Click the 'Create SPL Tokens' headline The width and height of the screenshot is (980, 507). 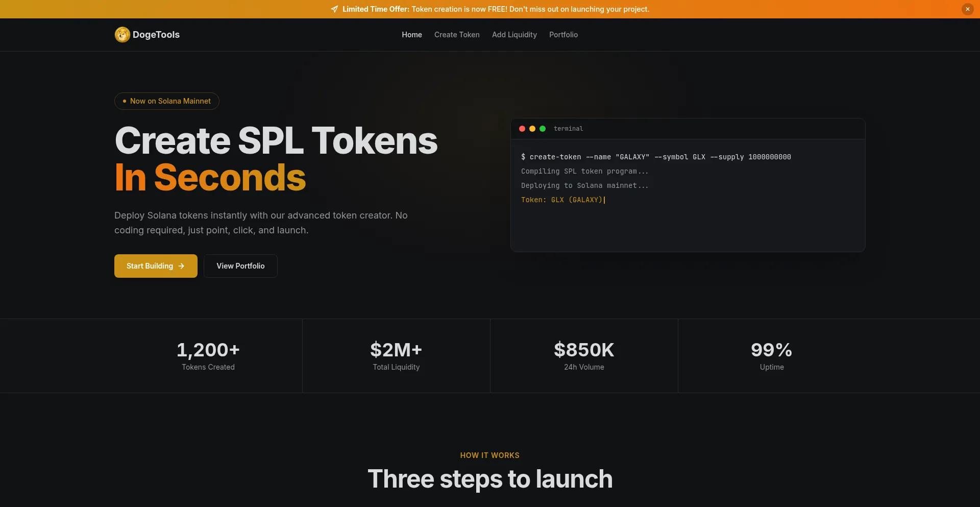(276, 140)
